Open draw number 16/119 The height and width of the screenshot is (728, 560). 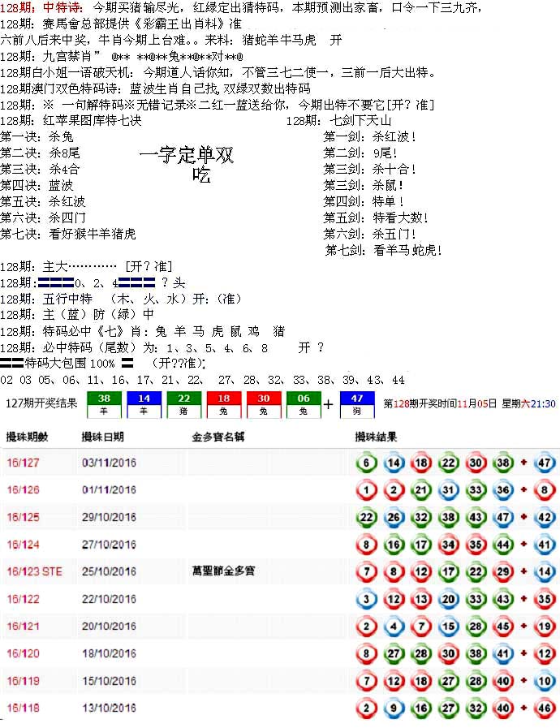(x=24, y=681)
